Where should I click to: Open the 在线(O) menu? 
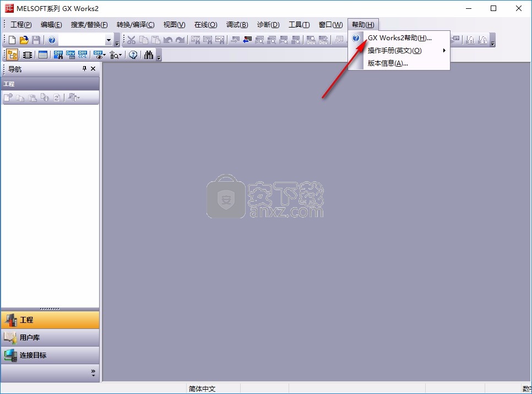coord(205,24)
